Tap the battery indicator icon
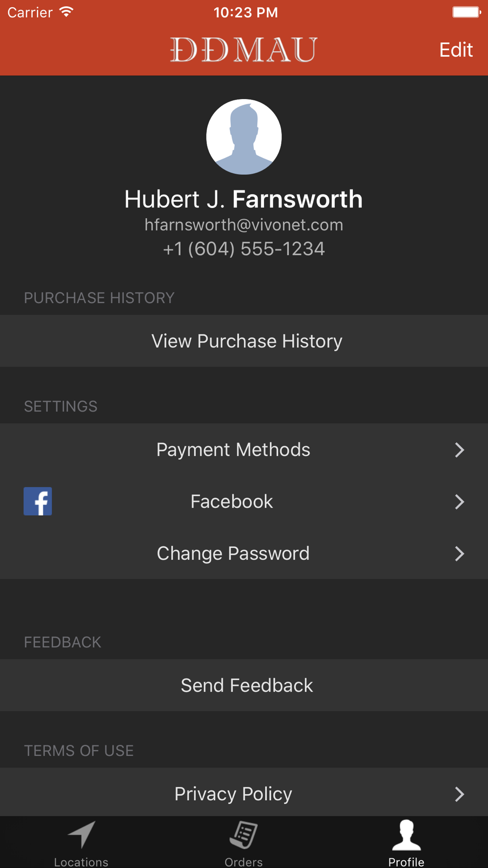488x868 pixels. tap(467, 12)
